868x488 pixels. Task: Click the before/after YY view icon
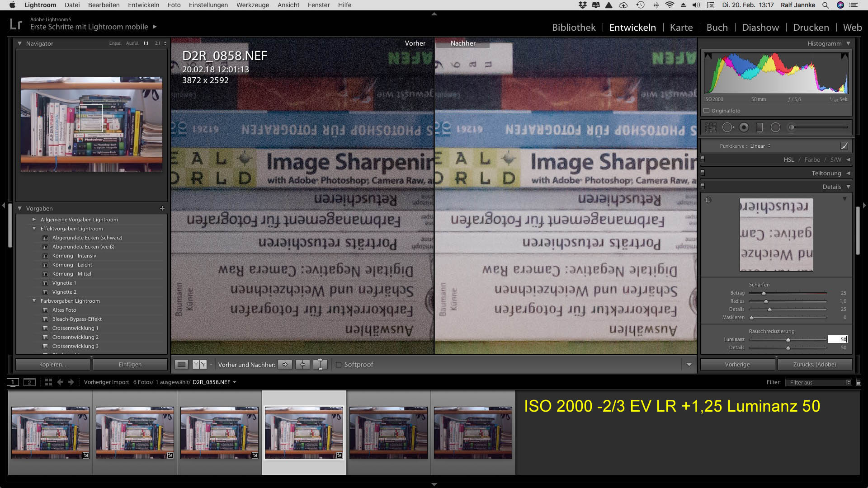click(x=199, y=365)
